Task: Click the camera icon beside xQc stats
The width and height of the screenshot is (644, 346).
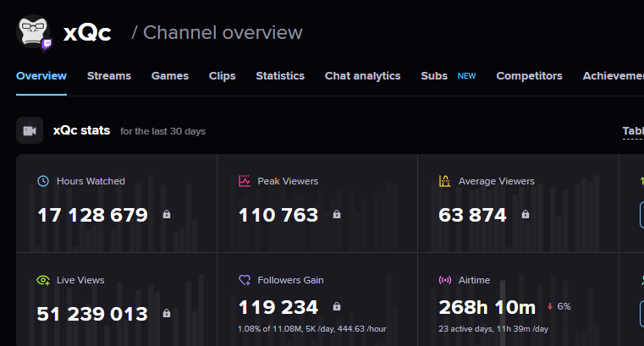Action: 30,130
